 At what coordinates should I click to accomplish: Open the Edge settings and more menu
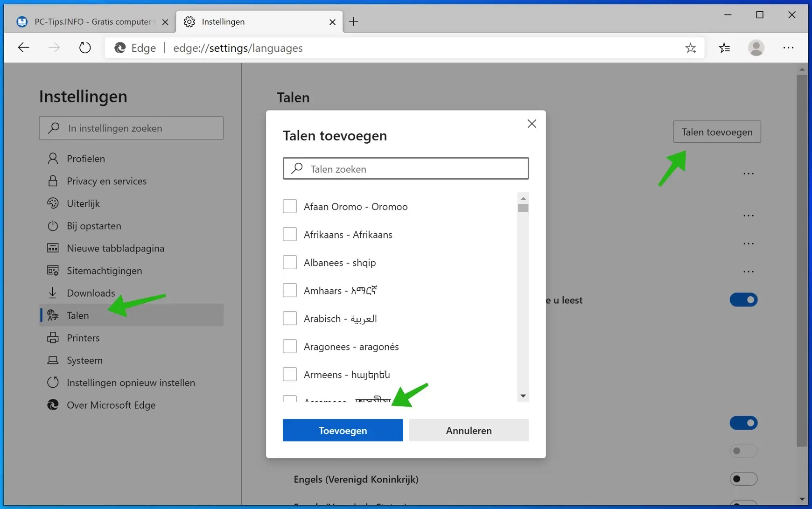coord(789,48)
